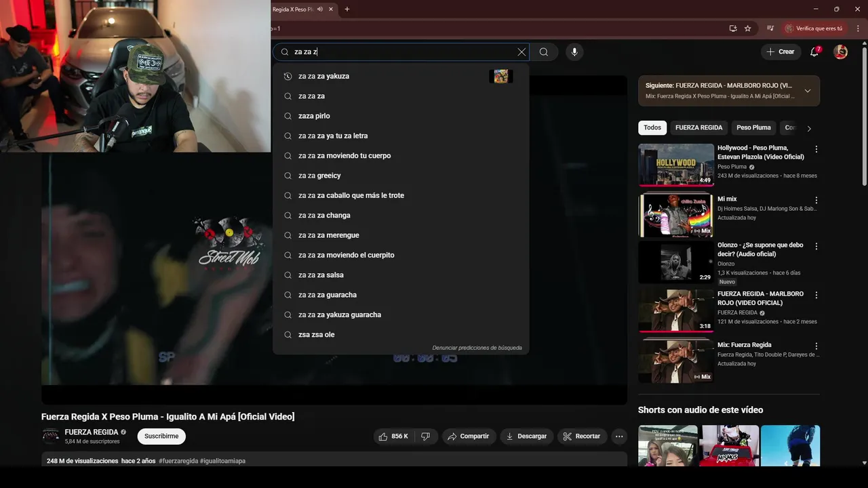Click the magnifier search button

point(544,52)
